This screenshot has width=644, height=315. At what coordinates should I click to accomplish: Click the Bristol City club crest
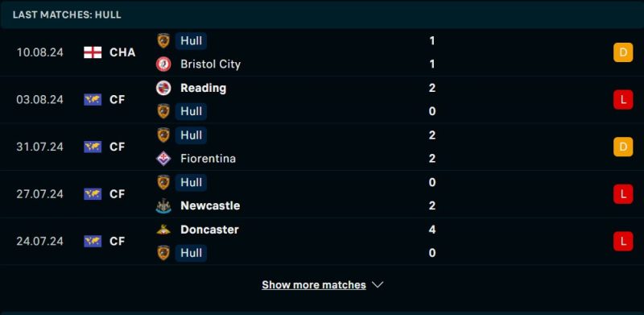click(x=163, y=64)
